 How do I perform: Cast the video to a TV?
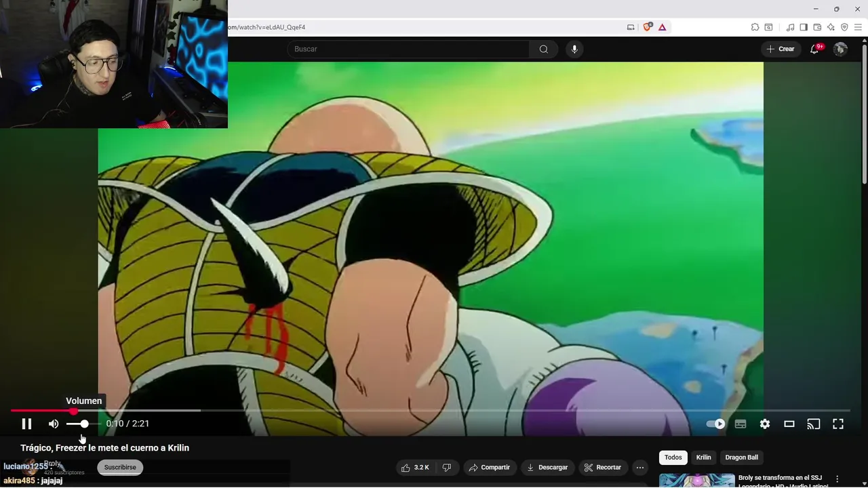814,424
